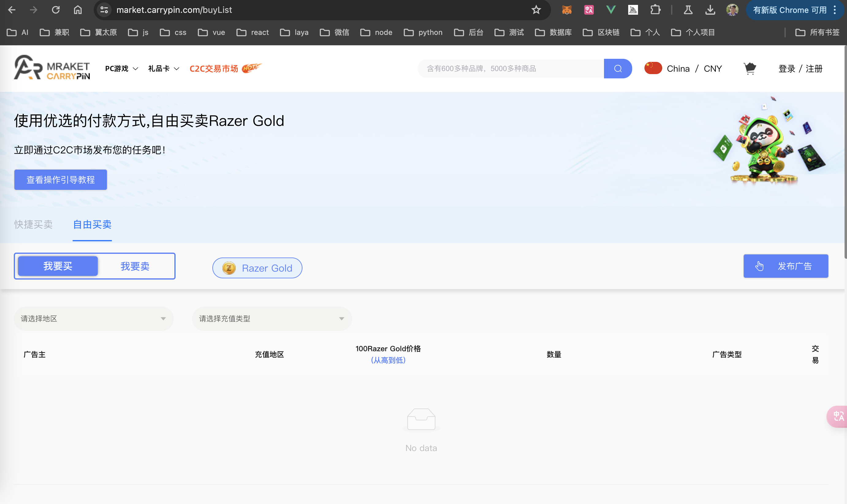Bookmark this page with the star

click(x=536, y=10)
